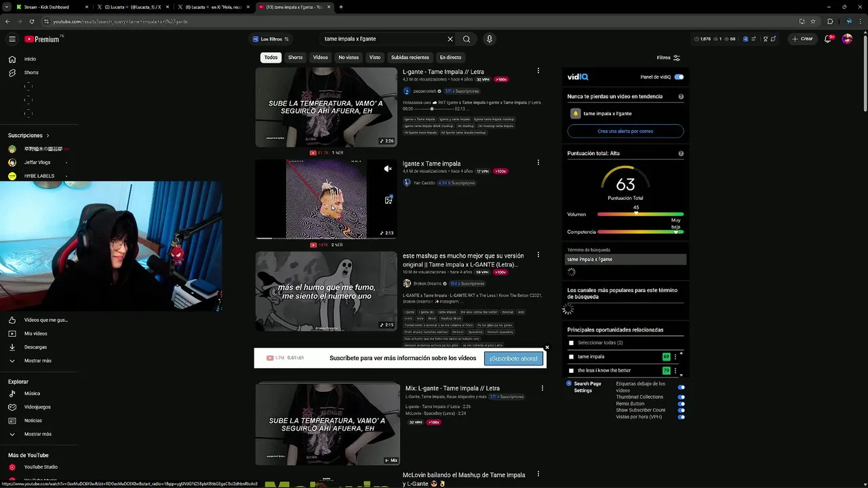Screen dimensions: 868x488
Task: Click 'Crea una alerta por correo' button
Action: pyautogui.click(x=625, y=131)
